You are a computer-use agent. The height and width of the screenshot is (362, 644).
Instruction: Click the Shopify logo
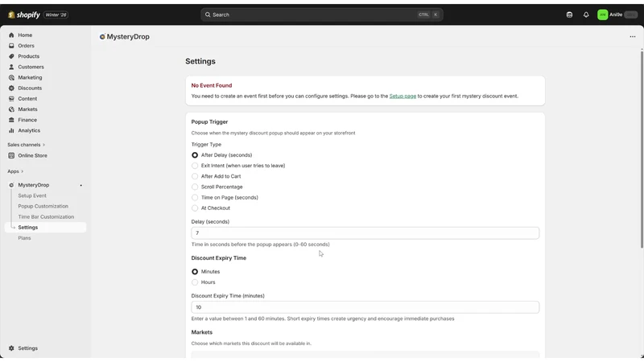[x=24, y=14]
